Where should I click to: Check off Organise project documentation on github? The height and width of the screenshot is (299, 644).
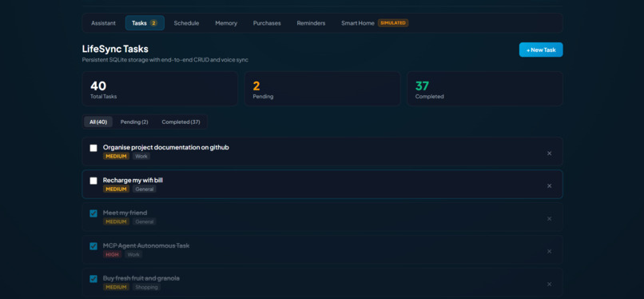click(x=93, y=148)
